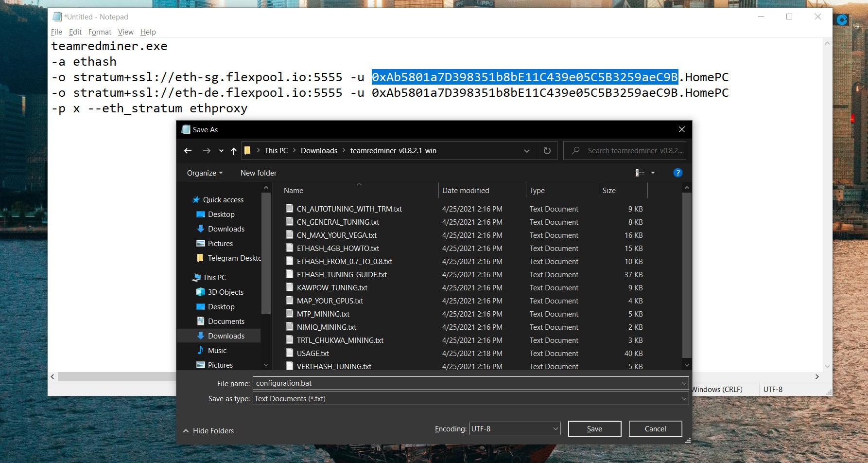Open Notepad File menu
This screenshot has height=463, width=868.
pos(56,32)
